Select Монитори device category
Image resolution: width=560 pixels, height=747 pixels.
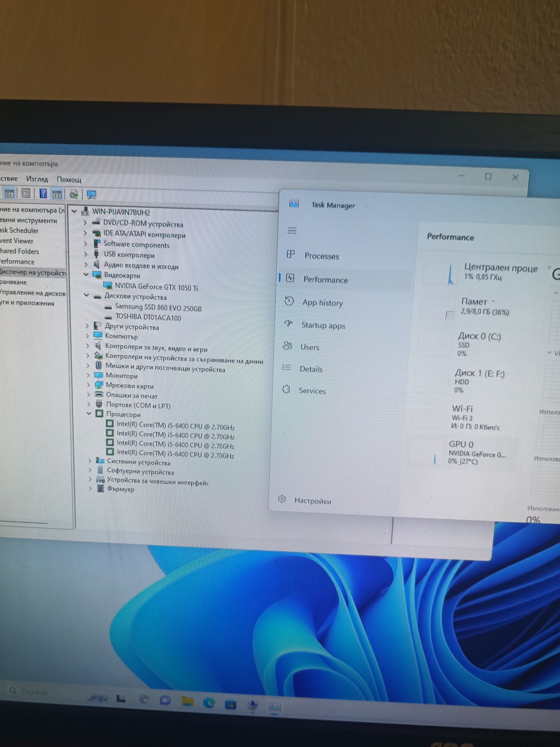coord(122,375)
